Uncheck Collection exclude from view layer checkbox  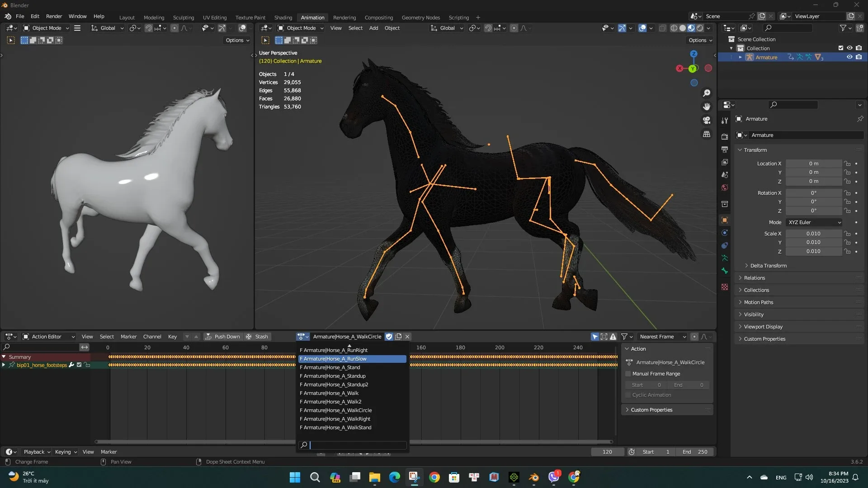(841, 48)
